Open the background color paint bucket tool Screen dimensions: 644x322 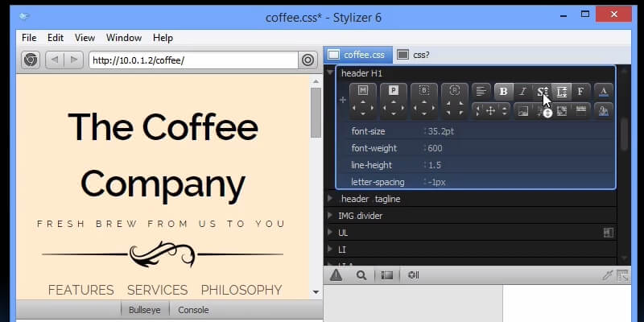coord(603,111)
